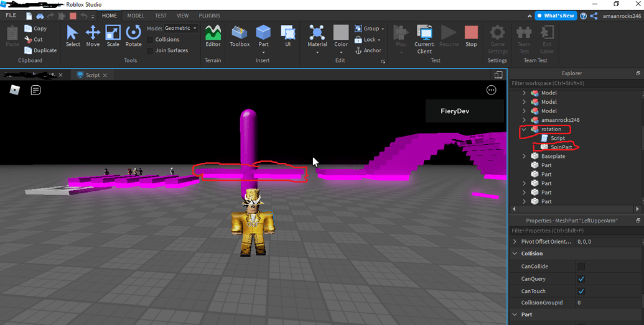
Task: Close the Script document tab
Action: [x=105, y=75]
